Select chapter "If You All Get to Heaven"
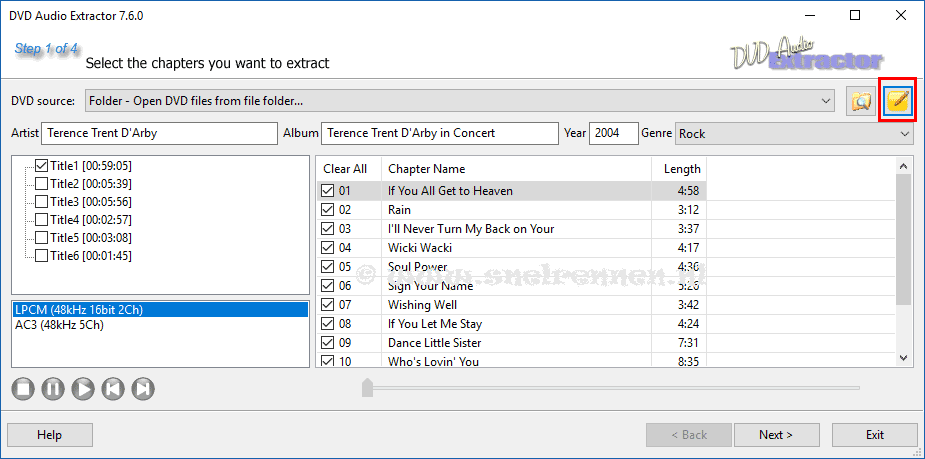 coord(450,191)
